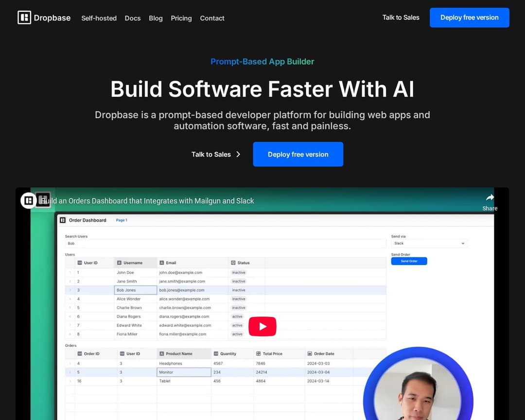Select the Page 1 tab in dashboard

[x=122, y=220]
